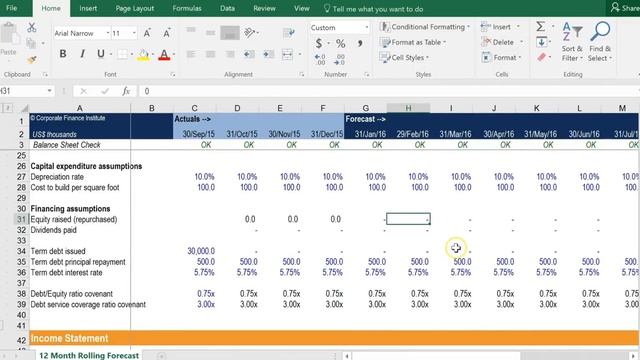Switch to the View tab

302,8
